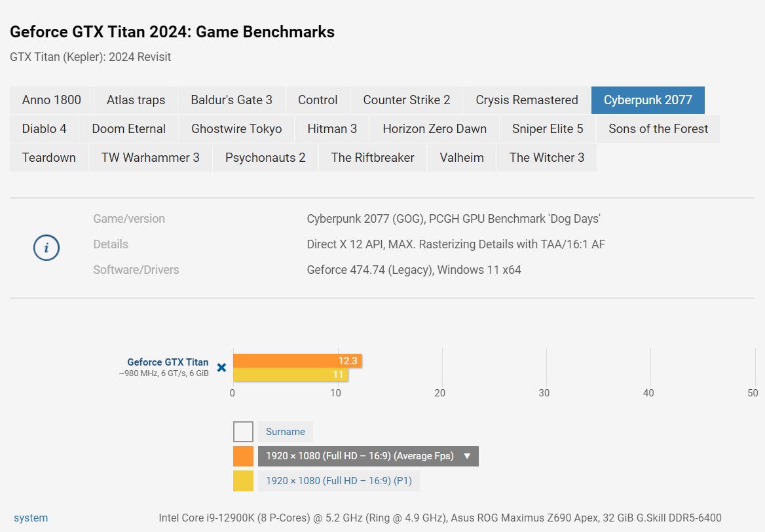Click the Geforce GTX Titan link
765x532 pixels.
(168, 362)
